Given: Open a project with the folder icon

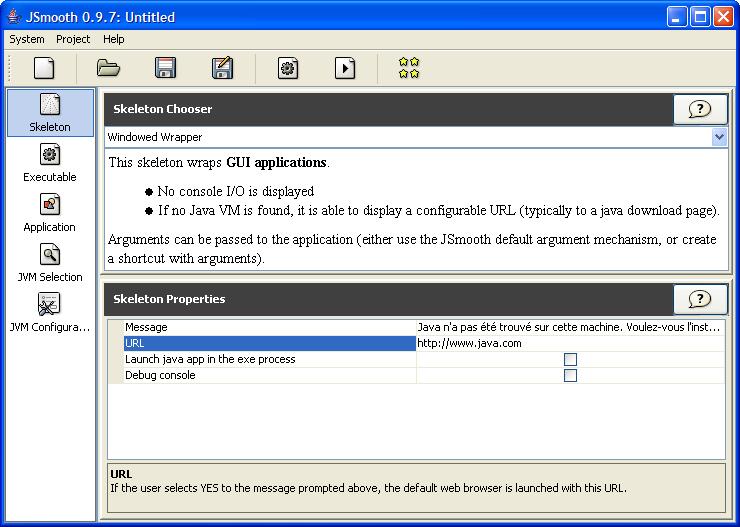Looking at the screenshot, I should (x=108, y=68).
